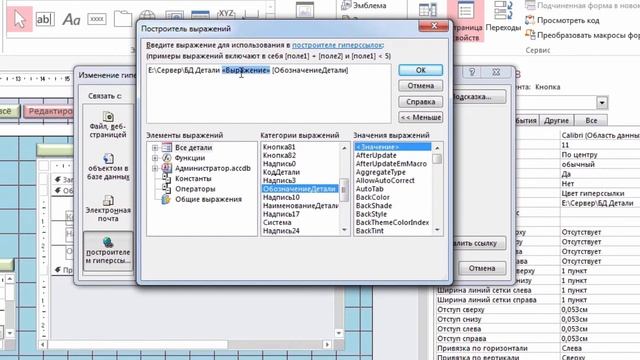
Task: Click the Подсказка... button
Action: (478, 97)
